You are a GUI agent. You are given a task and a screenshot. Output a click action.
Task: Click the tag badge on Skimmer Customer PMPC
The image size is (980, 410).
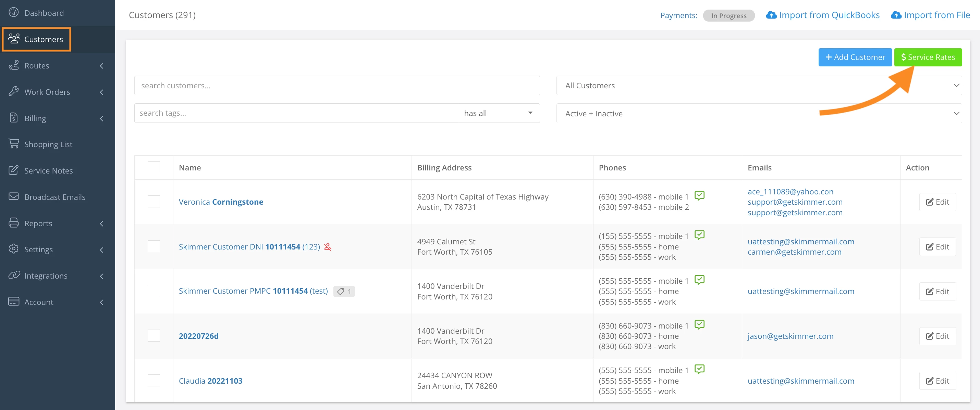344,292
